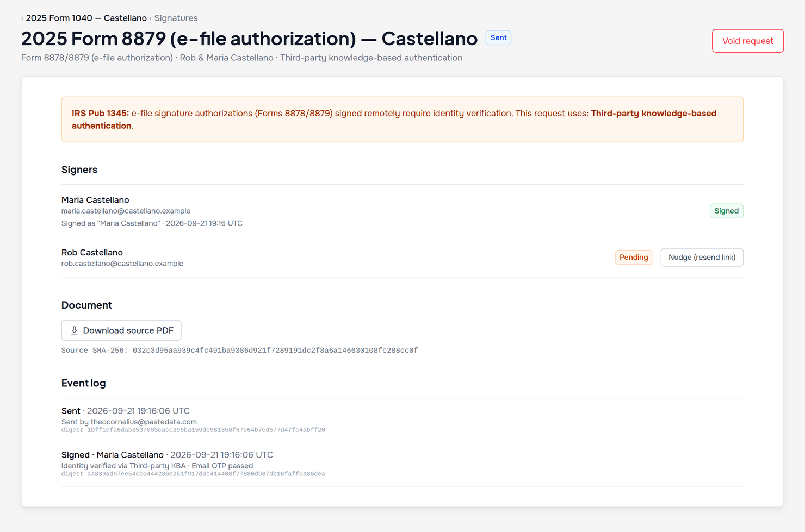805x532 pixels.
Task: Click the IRS Pub 1345 notice text
Action: 403,120
